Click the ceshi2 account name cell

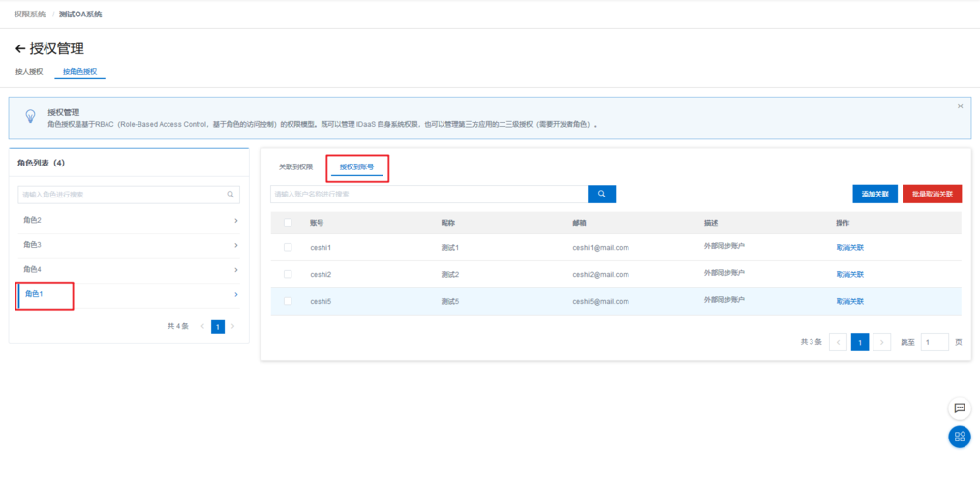pyautogui.click(x=321, y=274)
